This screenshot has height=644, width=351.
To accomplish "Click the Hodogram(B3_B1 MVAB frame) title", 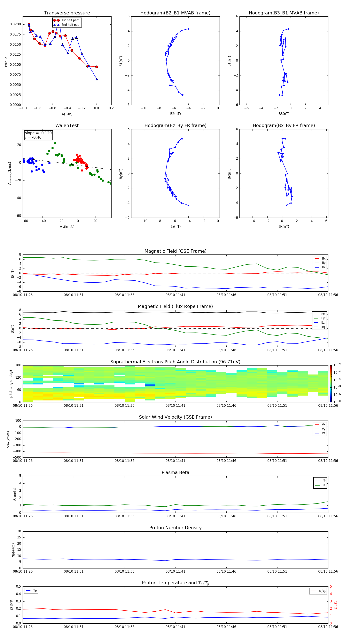I will pos(284,13).
